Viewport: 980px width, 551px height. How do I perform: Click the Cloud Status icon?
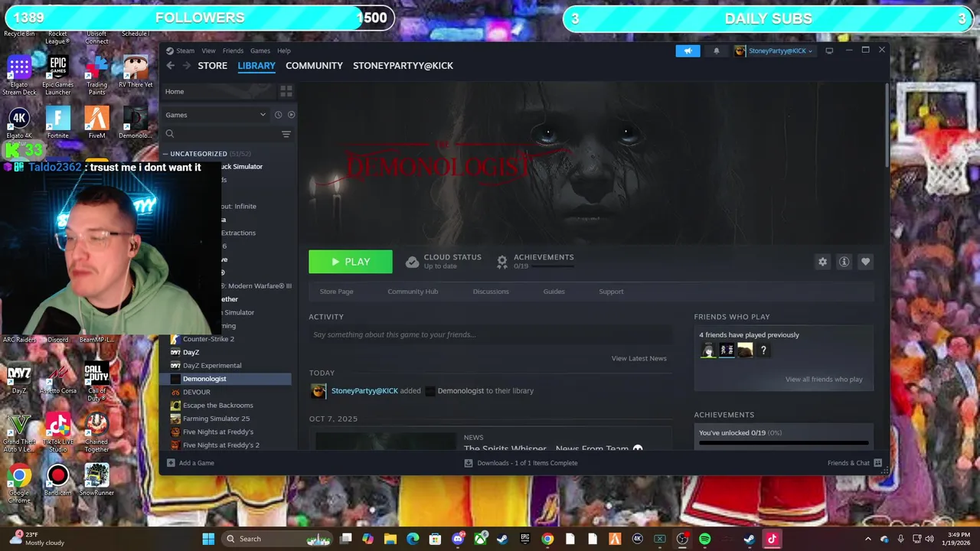pyautogui.click(x=412, y=262)
